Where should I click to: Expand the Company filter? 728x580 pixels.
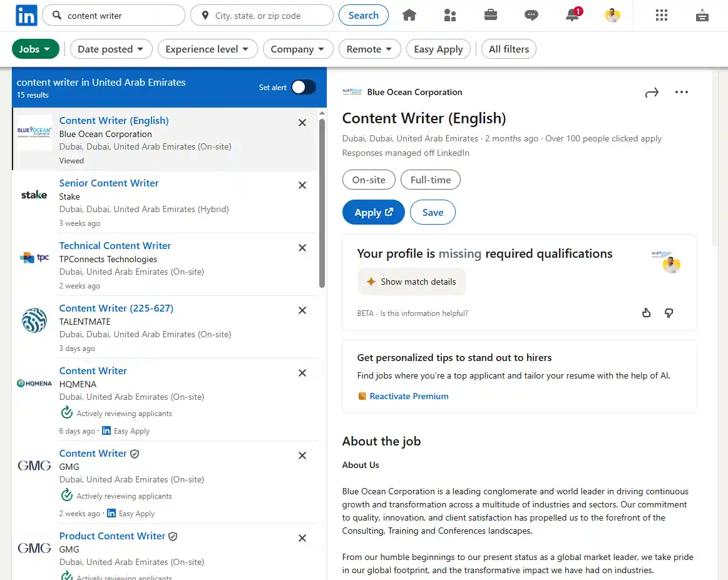298,49
